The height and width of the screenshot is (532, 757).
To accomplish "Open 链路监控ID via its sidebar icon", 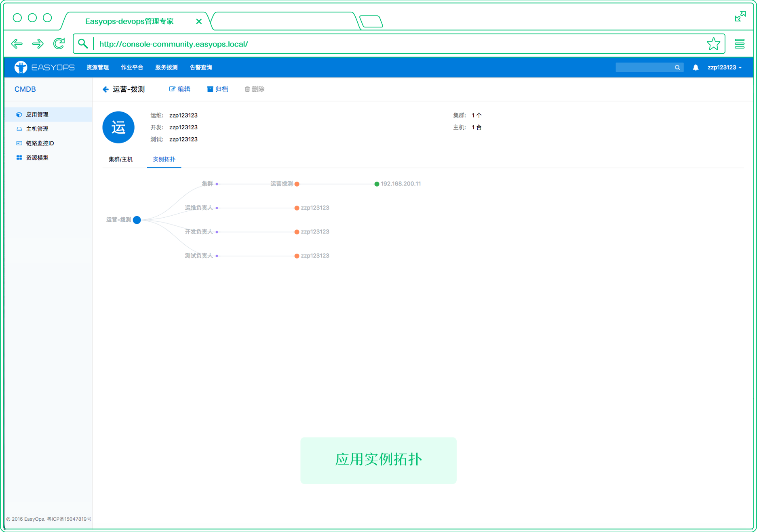I will pyautogui.click(x=19, y=143).
